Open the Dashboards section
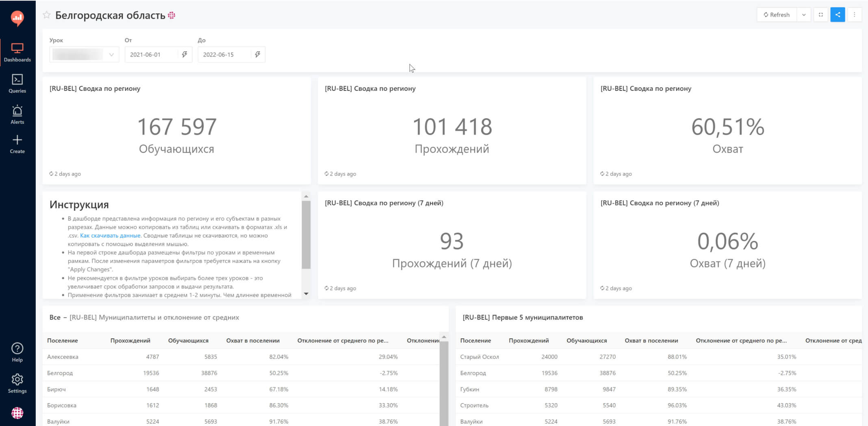 (x=17, y=53)
